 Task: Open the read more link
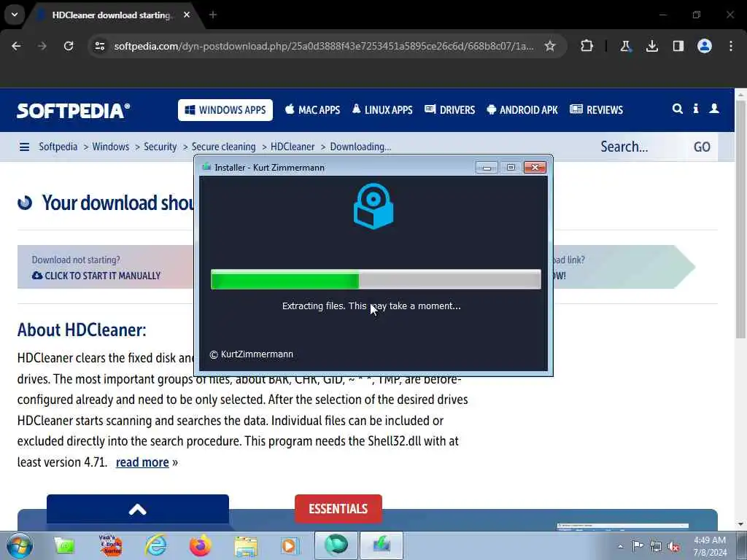coord(142,462)
